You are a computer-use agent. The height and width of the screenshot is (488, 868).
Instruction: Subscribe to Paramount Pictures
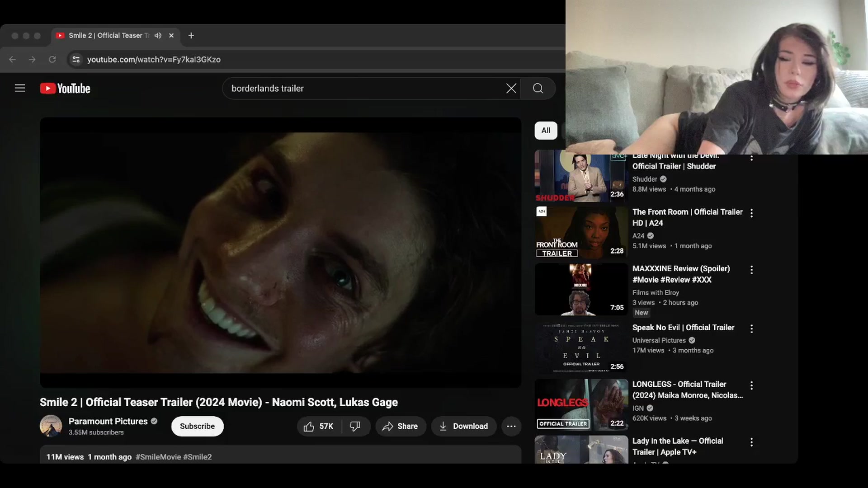coord(197,426)
